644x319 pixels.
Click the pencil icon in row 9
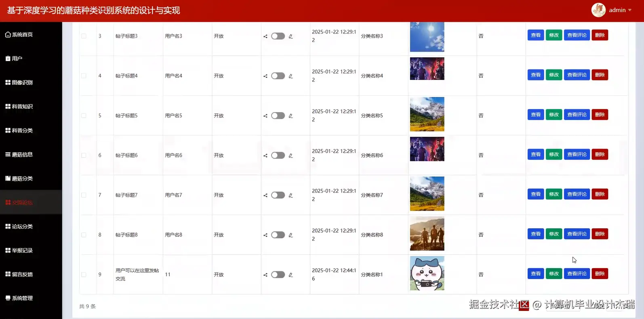pos(290,275)
